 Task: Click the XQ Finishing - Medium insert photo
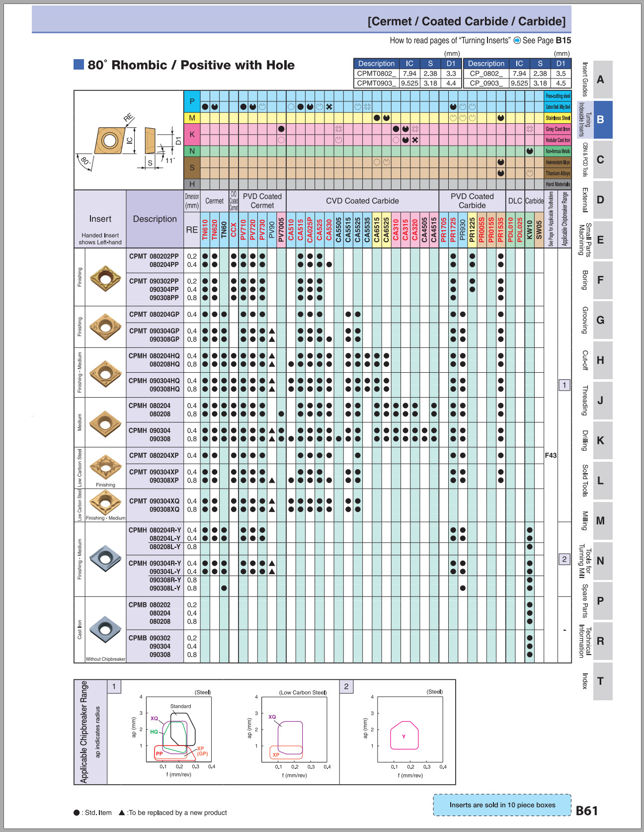point(105,502)
